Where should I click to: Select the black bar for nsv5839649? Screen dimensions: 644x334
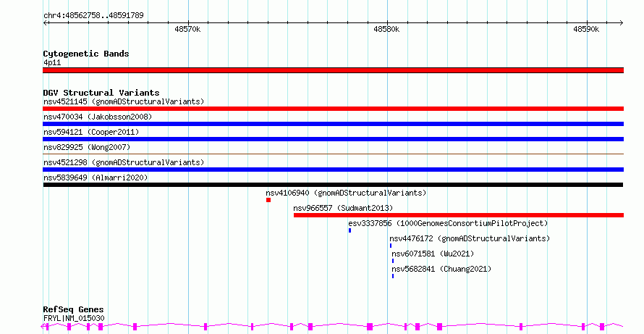click(x=333, y=185)
